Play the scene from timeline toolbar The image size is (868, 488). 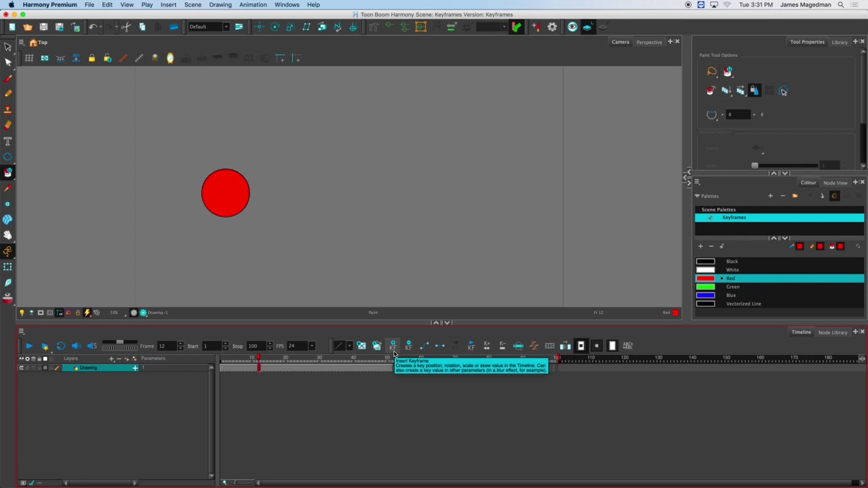(28, 346)
